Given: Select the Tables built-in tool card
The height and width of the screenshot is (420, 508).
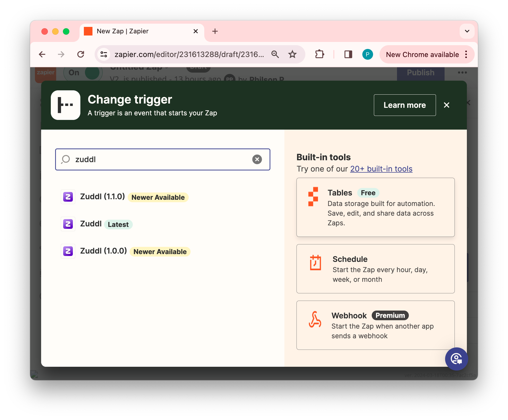Looking at the screenshot, I should (x=375, y=207).
